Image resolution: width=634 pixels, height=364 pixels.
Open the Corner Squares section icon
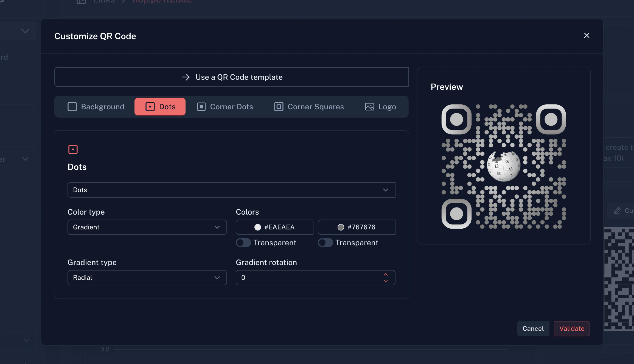(278, 107)
